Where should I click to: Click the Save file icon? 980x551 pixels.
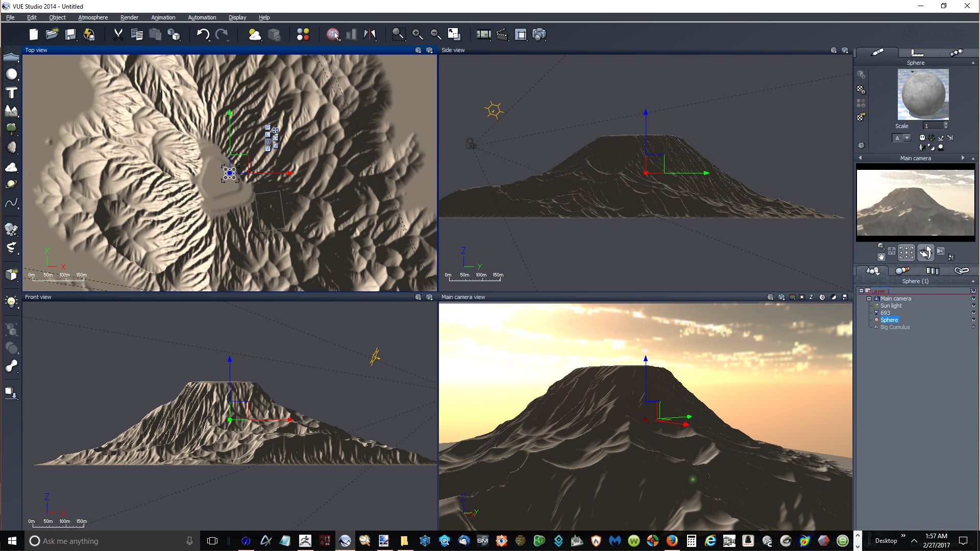point(70,34)
